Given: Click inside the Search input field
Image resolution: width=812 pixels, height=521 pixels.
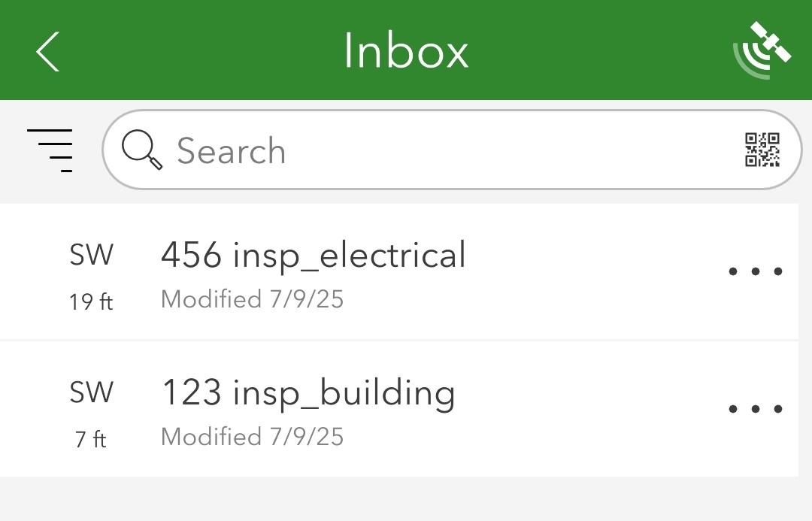Looking at the screenshot, I should (376, 150).
